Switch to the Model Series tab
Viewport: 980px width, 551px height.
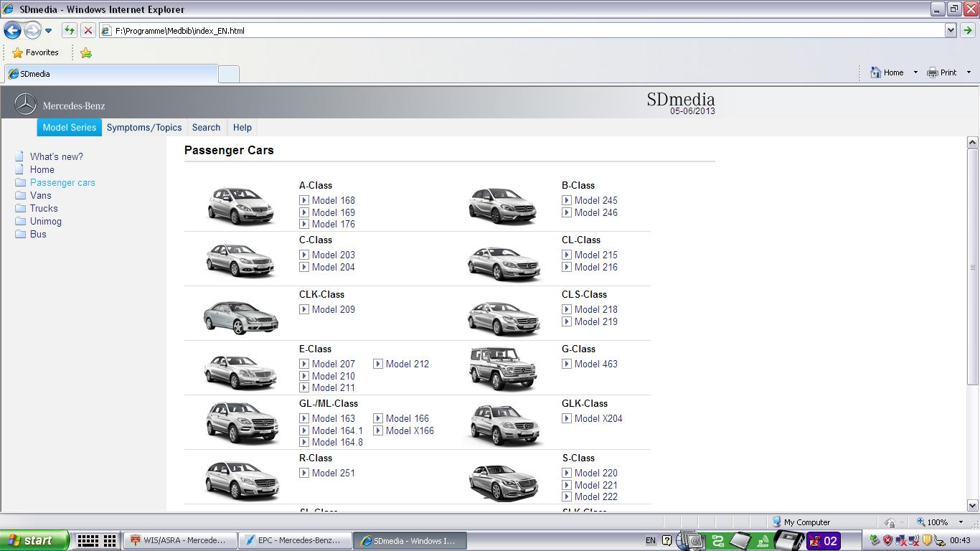coord(69,128)
